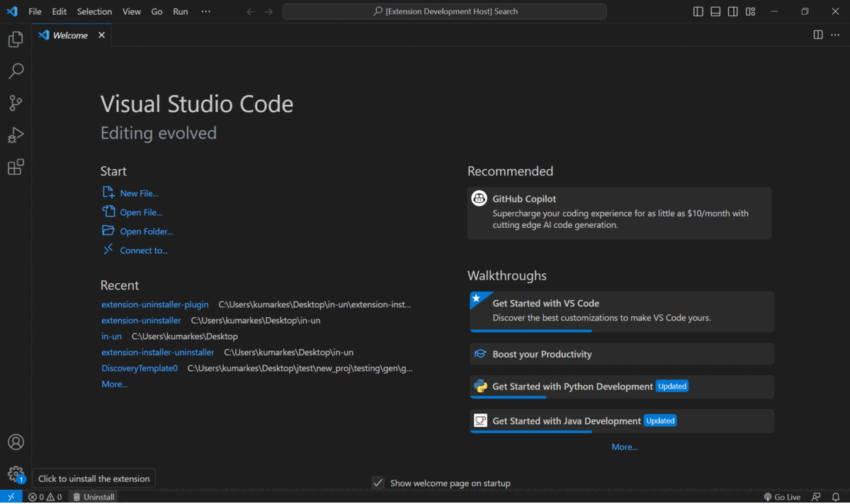The width and height of the screenshot is (850, 504).
Task: Go forward with the navigation arrow
Action: 268,11
